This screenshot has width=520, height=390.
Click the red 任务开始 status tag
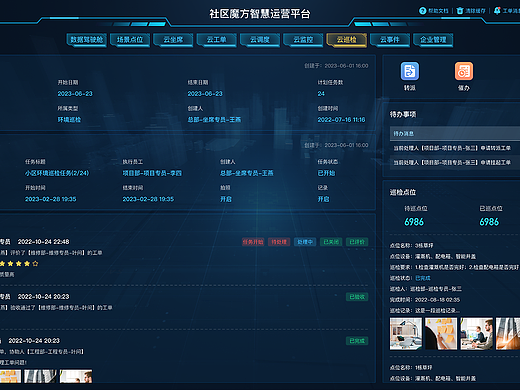click(253, 242)
